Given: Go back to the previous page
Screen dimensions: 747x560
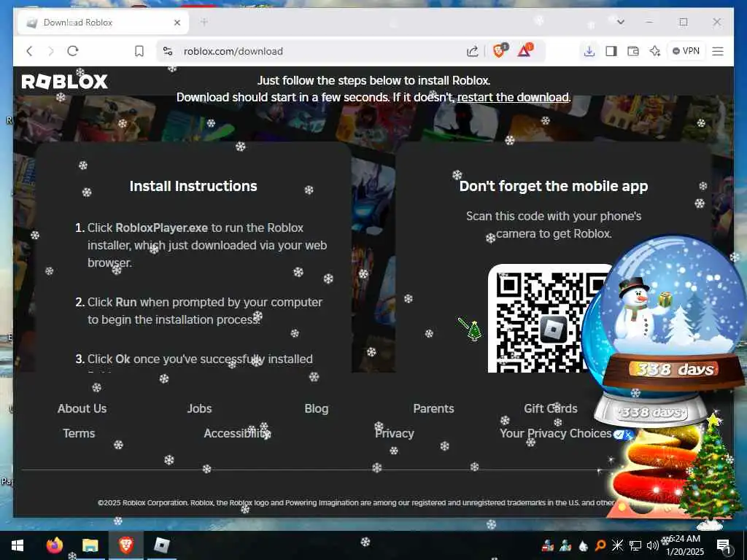Looking at the screenshot, I should point(29,51).
